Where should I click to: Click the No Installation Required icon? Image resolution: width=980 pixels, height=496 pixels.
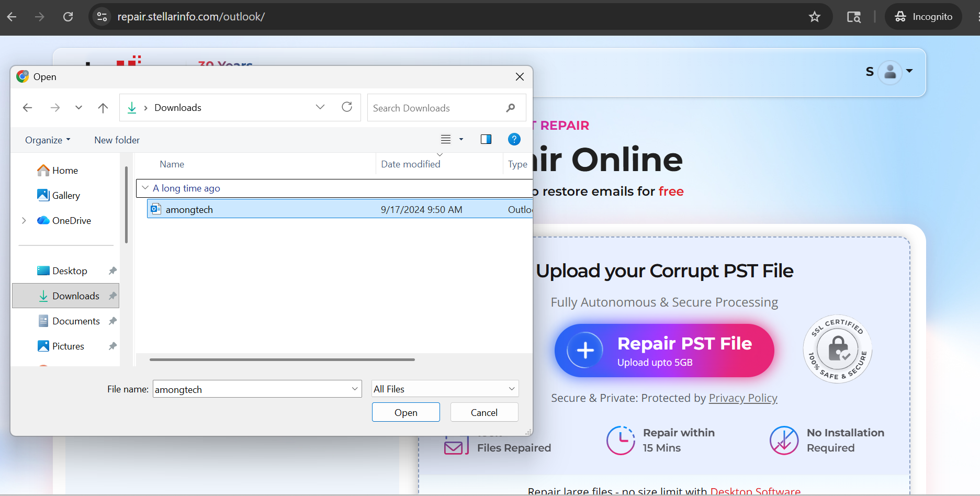[x=784, y=441]
